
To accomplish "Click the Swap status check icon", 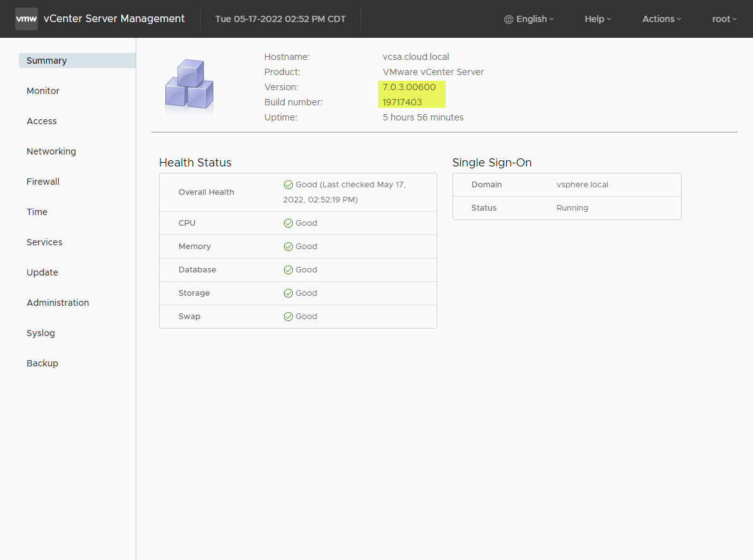I will click(x=288, y=317).
